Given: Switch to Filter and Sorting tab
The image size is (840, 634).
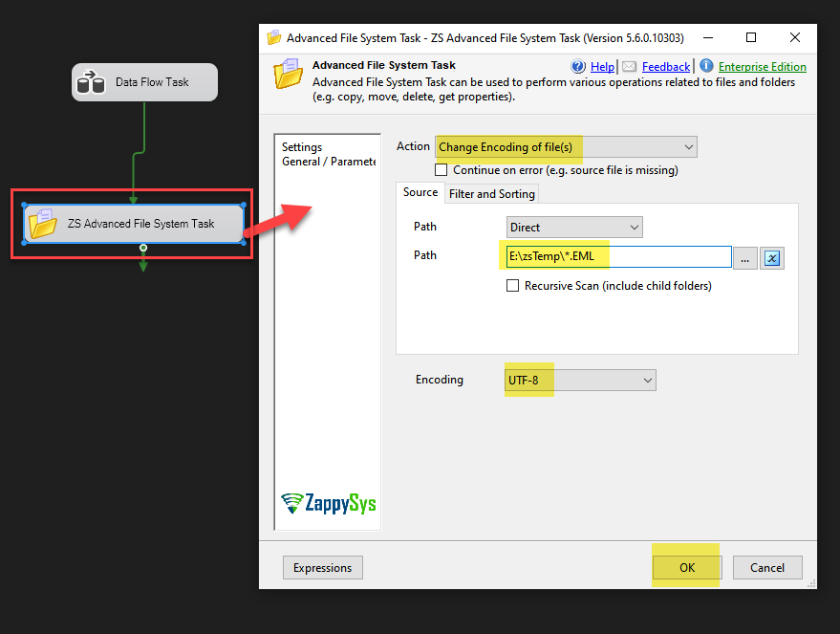Looking at the screenshot, I should (x=492, y=194).
